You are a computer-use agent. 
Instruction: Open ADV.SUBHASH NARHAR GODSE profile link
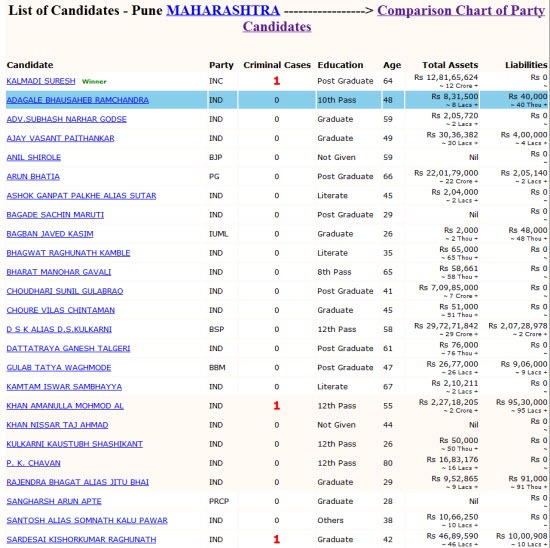(67, 119)
